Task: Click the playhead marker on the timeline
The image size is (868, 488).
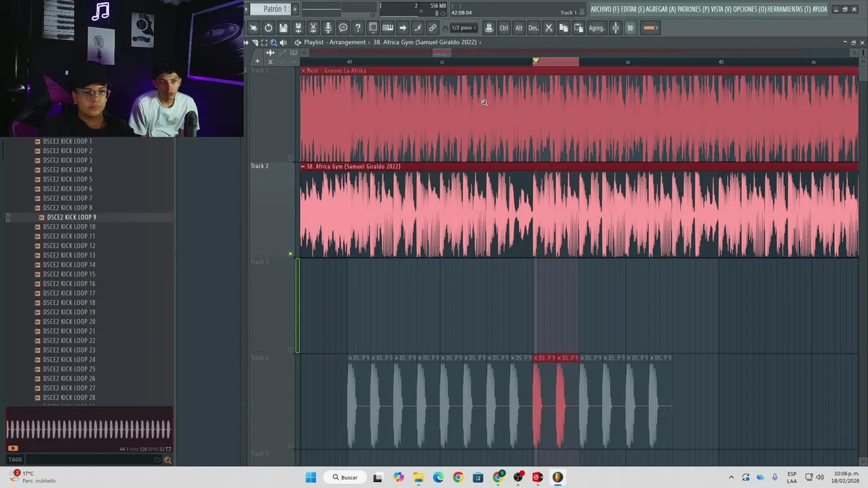Action: [x=536, y=61]
